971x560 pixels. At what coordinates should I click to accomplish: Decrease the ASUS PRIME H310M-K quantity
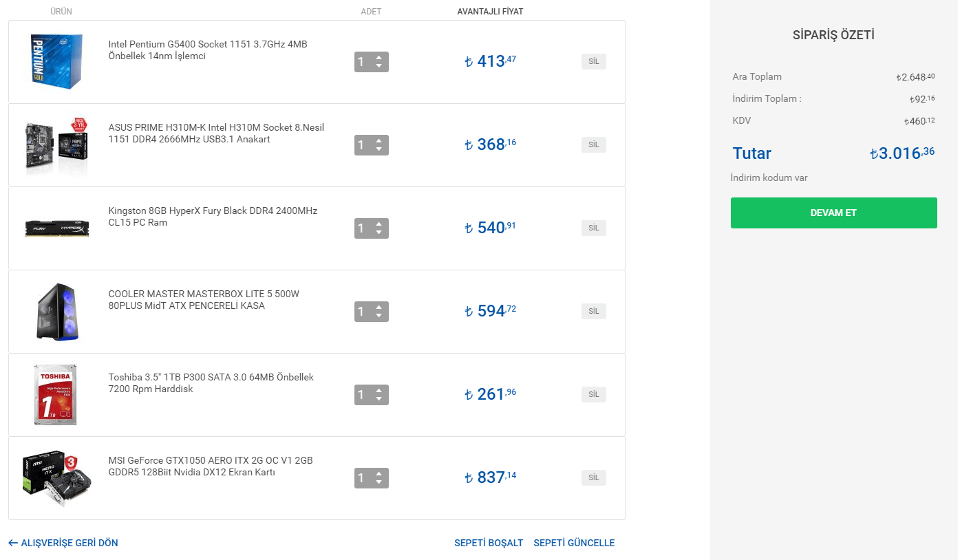coord(378,149)
